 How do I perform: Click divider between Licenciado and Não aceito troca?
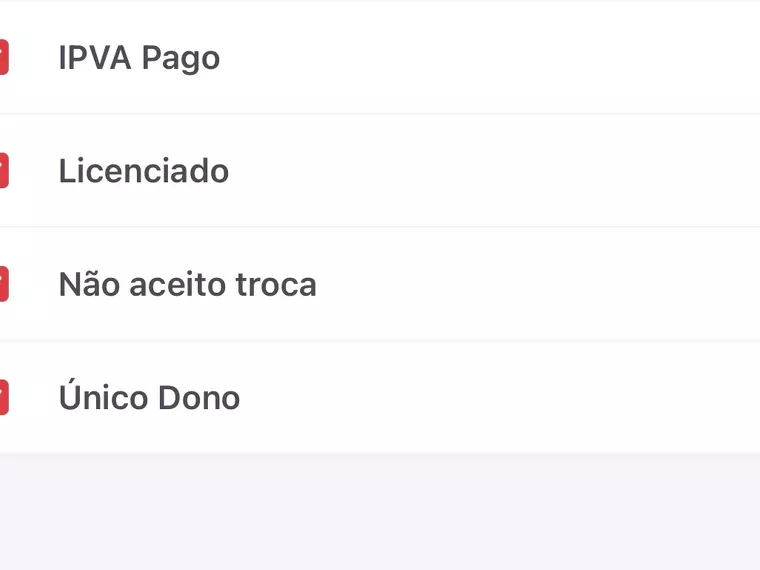[380, 227]
